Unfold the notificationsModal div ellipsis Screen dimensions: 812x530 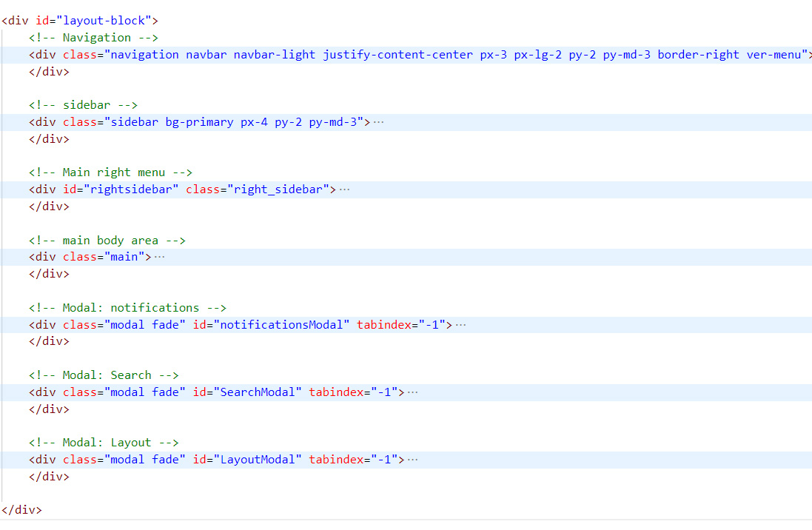click(x=460, y=325)
